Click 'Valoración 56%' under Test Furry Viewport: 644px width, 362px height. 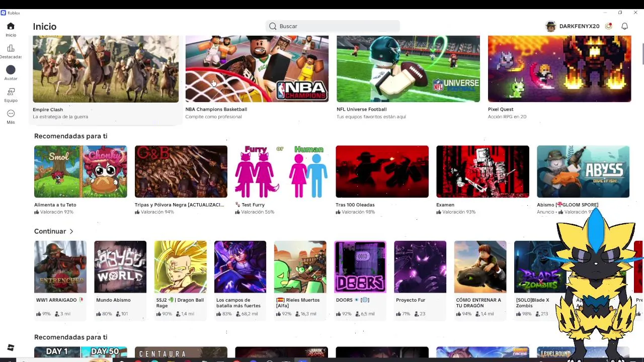pyautogui.click(x=258, y=212)
